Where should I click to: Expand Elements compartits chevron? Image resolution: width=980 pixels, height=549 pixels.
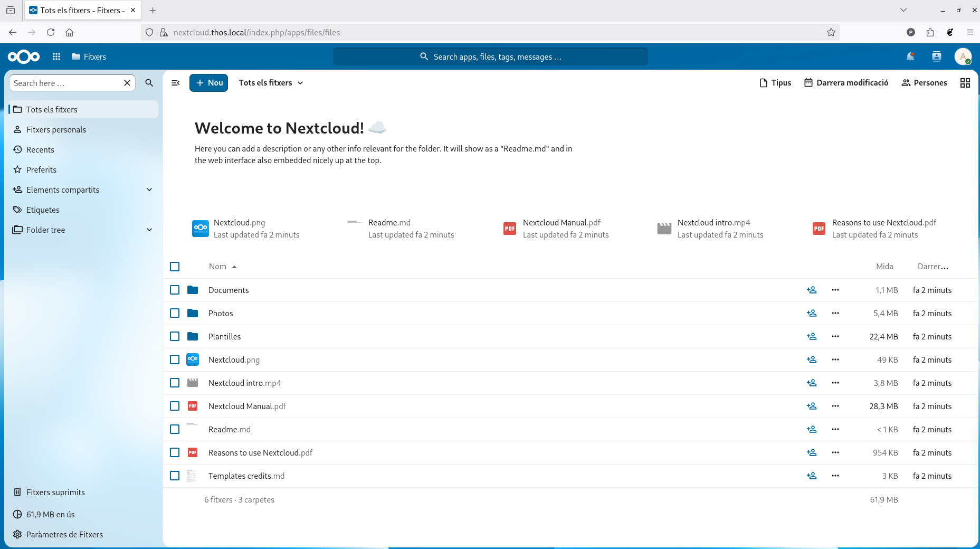point(149,190)
